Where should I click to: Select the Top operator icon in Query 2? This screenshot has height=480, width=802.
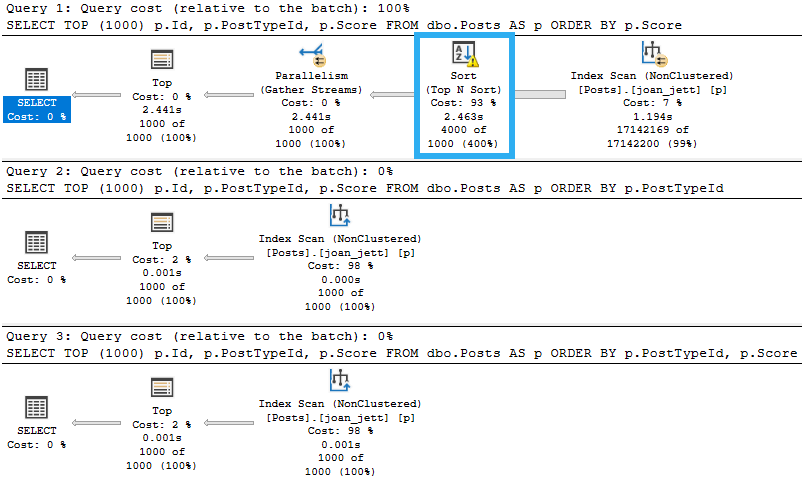[162, 223]
